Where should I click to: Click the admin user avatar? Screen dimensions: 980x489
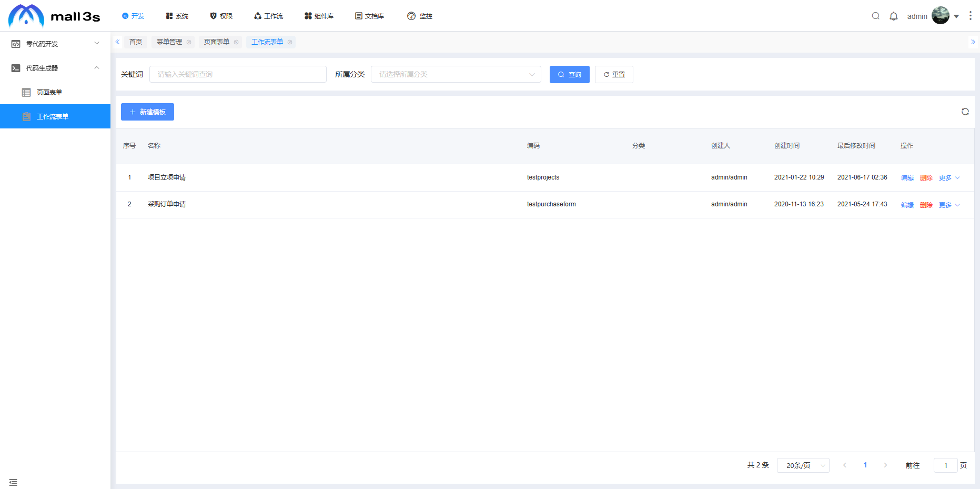[941, 16]
